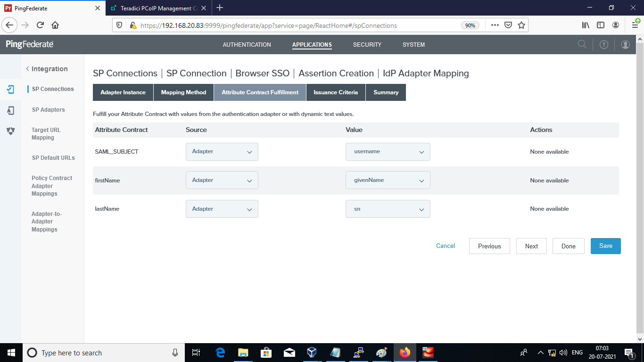Select the Attribute Contract Fulfillment tab
This screenshot has width=644, height=362.
pos(260,92)
